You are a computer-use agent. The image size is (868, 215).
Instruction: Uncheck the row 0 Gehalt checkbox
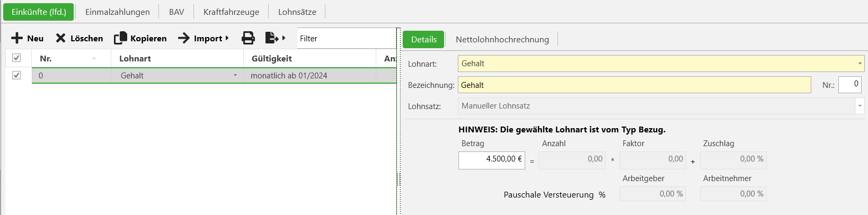click(x=16, y=75)
